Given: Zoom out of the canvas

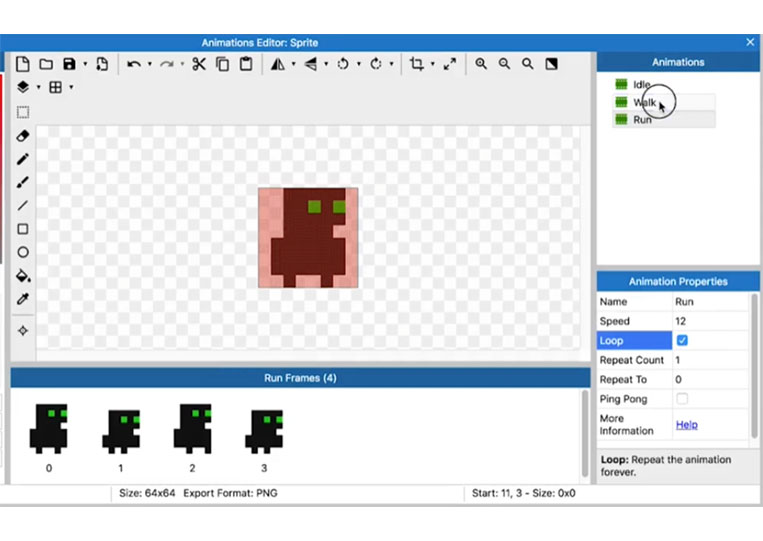Looking at the screenshot, I should (x=504, y=64).
